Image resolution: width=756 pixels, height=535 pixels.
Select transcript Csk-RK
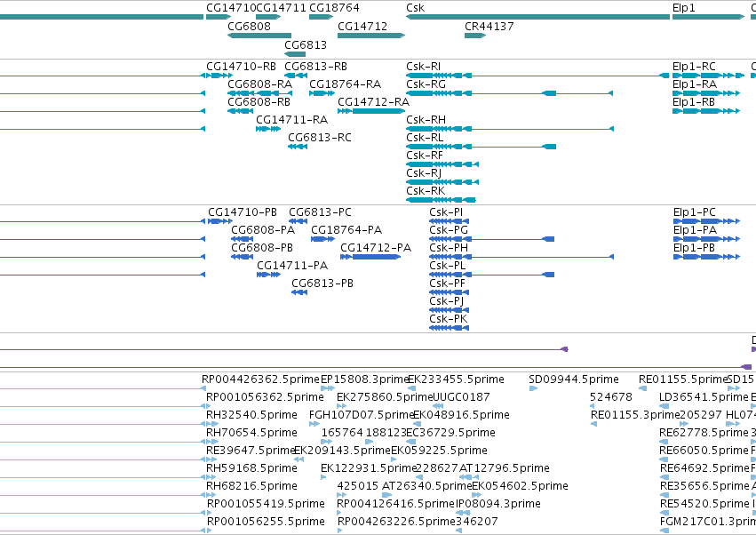[441, 200]
